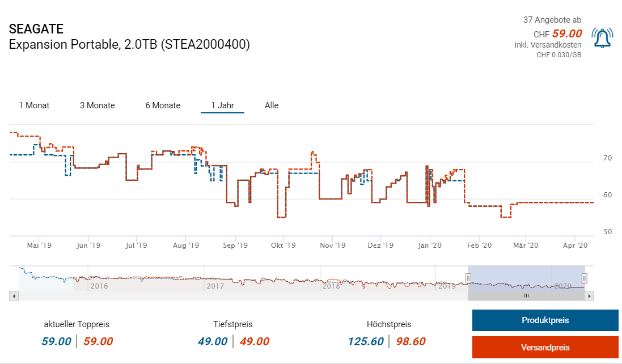622x364 pixels.
Task: Click the navigator scroll left arrow
Action: 14,295
